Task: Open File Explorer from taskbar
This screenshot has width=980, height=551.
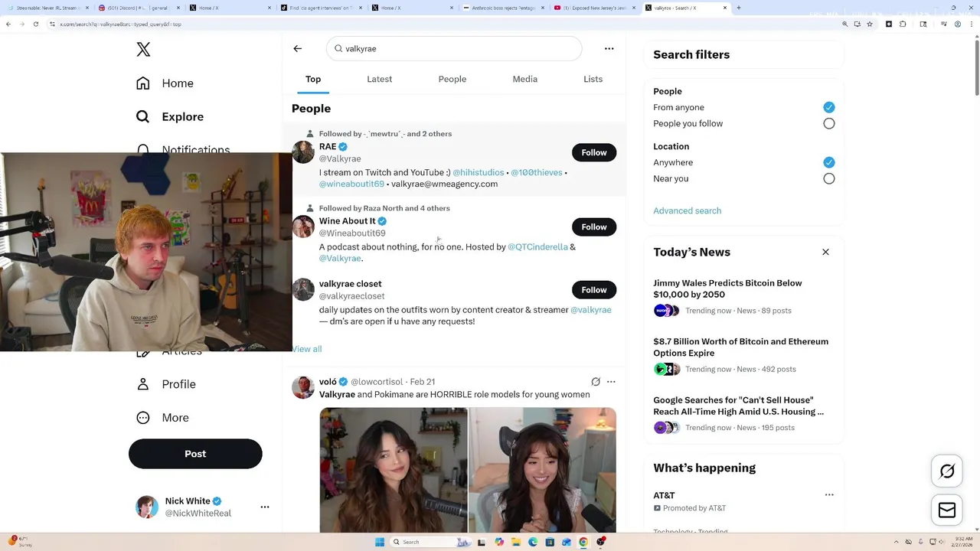Action: (x=516, y=542)
